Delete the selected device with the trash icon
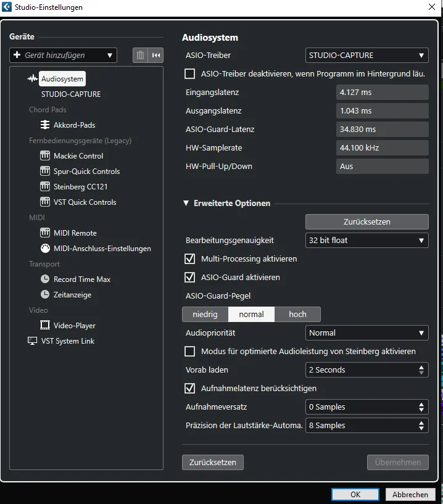The width and height of the screenshot is (443, 504). [x=140, y=56]
